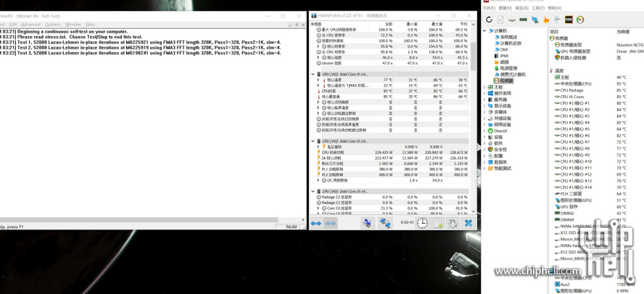Expand Core C0 驻留率 row in HWiNFO

(318, 208)
